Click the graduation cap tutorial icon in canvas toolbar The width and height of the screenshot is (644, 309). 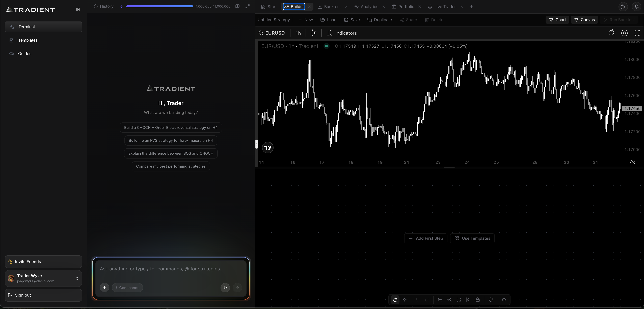tap(504, 299)
